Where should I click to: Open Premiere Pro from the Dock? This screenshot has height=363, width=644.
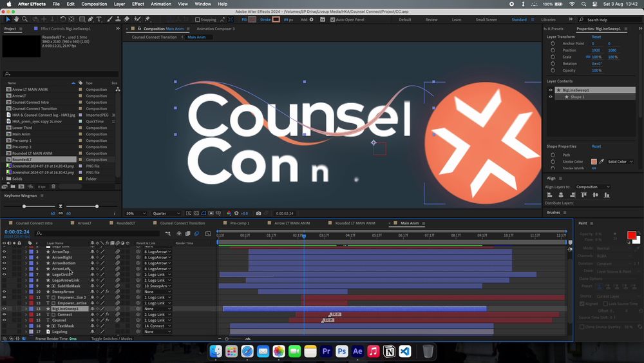pos(326,351)
